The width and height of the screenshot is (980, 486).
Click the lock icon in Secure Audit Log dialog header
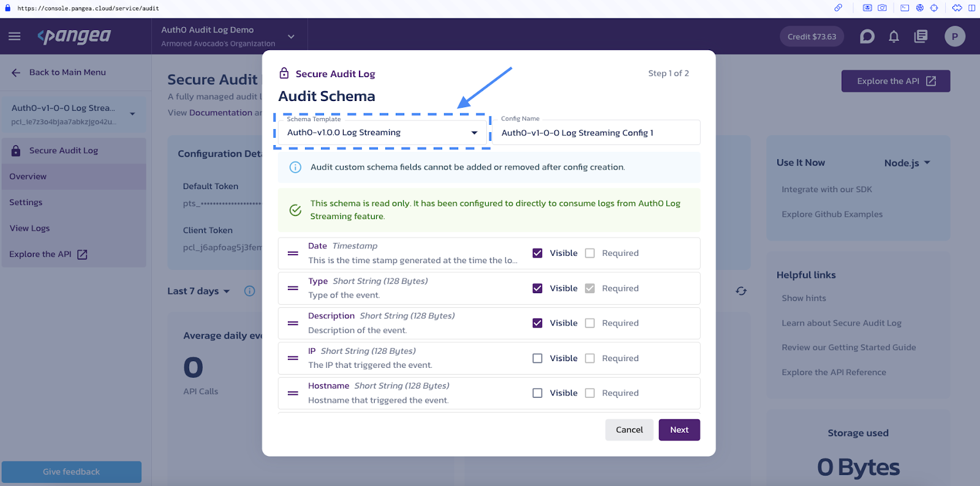[284, 73]
